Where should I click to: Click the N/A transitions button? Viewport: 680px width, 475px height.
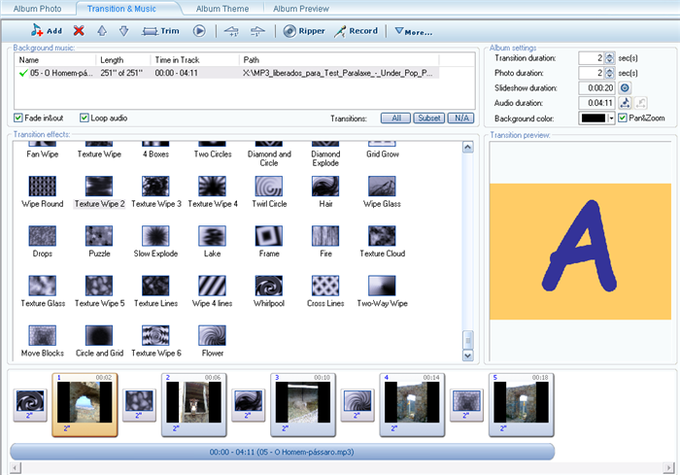[461, 118]
